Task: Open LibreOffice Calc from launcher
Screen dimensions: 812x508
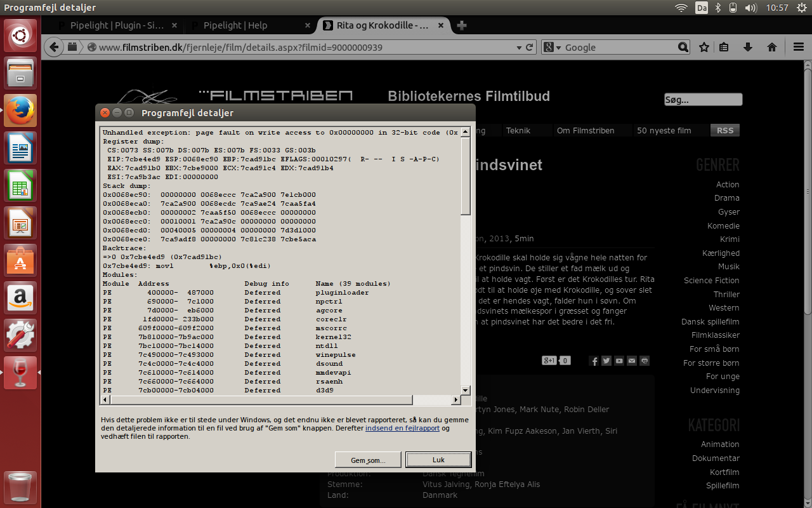Action: [20, 185]
